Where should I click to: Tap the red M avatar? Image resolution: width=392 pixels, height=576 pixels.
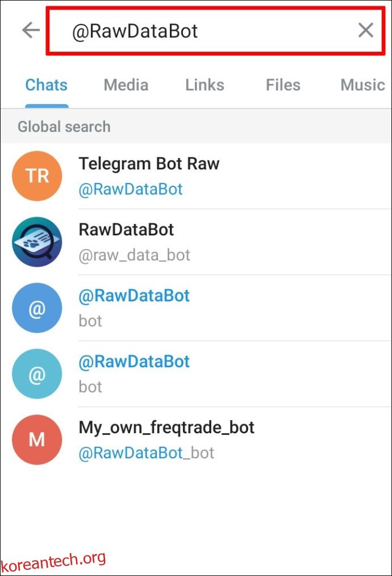37,440
